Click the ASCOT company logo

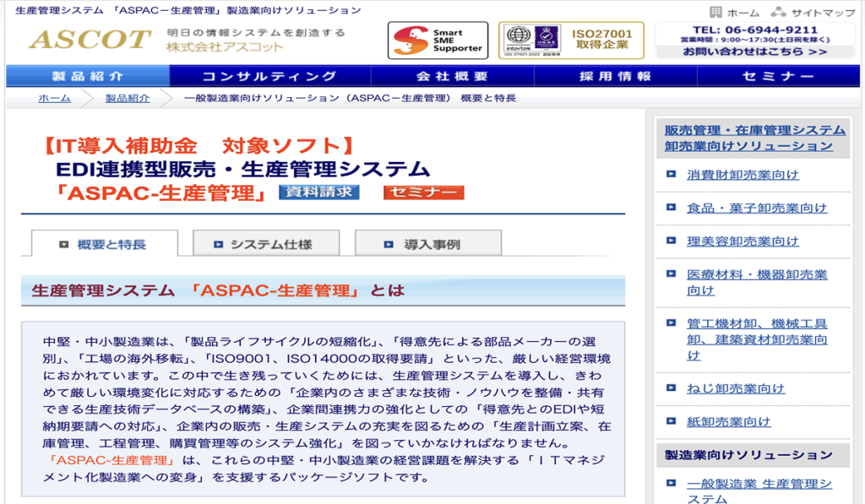tap(90, 39)
